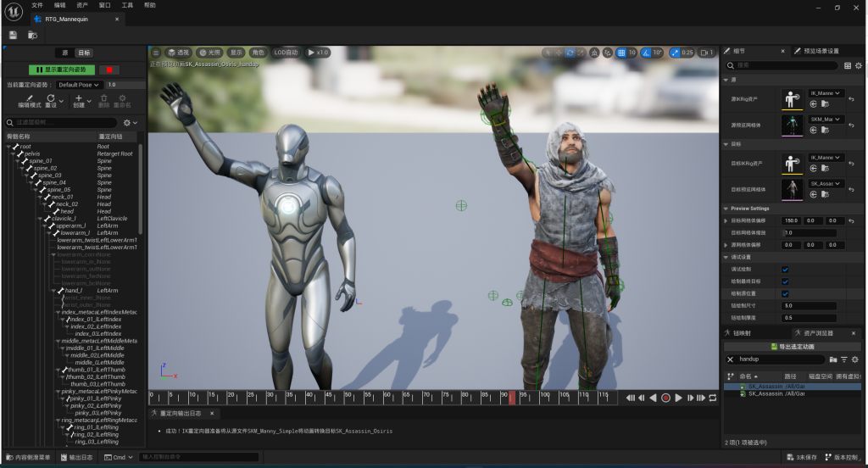This screenshot has width=868, height=468.
Task: Open the bone tree filter options dropdown
Action: [131, 122]
